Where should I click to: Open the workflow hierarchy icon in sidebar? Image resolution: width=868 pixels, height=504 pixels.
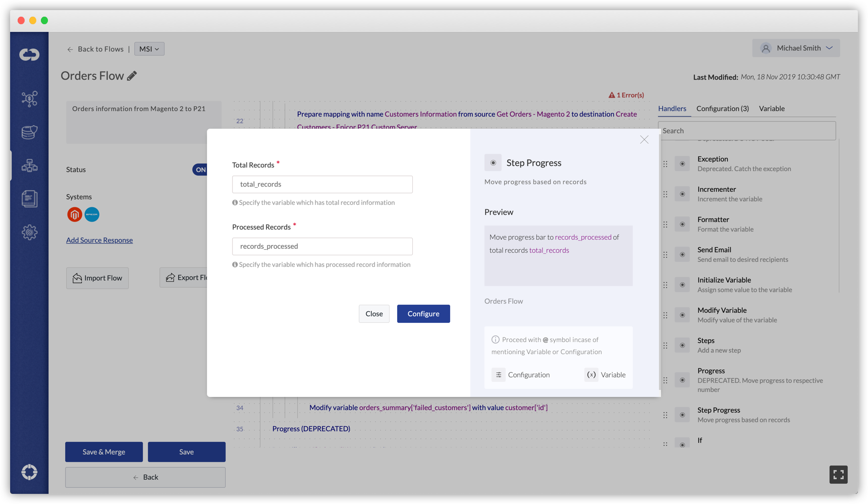click(x=29, y=165)
